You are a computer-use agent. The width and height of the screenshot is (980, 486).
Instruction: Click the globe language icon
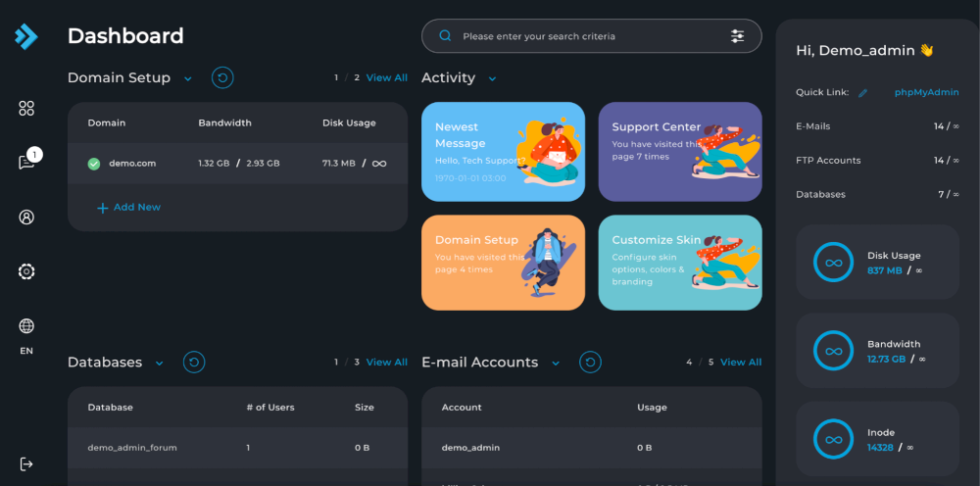pyautogui.click(x=26, y=326)
